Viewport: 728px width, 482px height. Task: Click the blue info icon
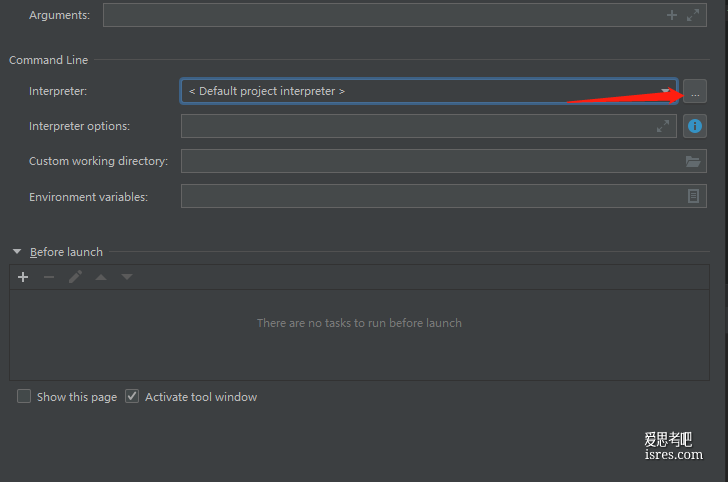[x=695, y=126]
